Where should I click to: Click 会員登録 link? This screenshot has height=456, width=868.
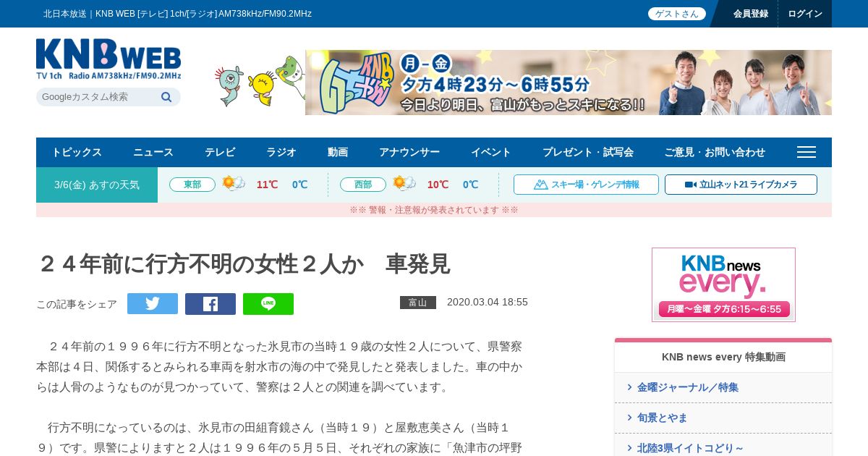point(751,14)
